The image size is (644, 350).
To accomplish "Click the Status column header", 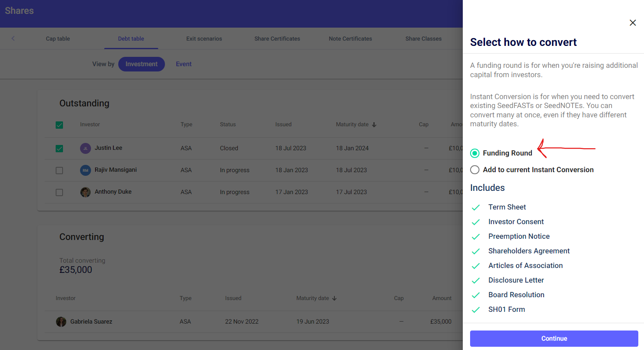I will pos(228,125).
